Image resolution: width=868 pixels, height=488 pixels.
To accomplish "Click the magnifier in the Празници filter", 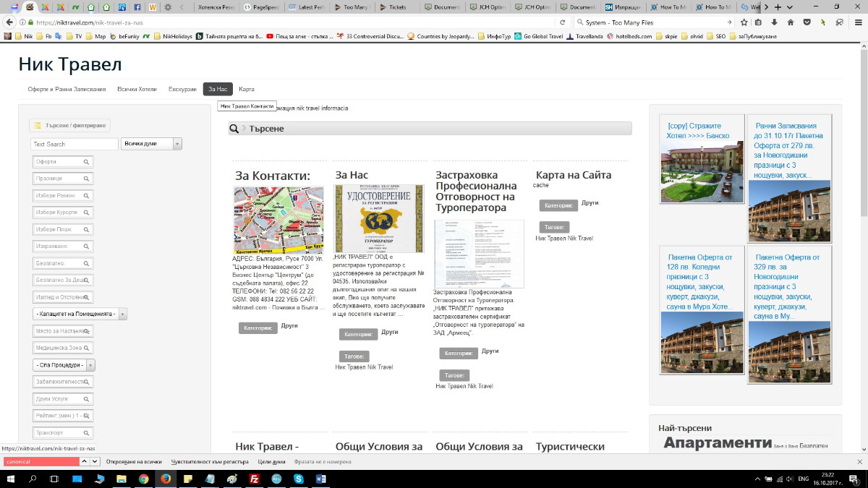I will (x=86, y=179).
